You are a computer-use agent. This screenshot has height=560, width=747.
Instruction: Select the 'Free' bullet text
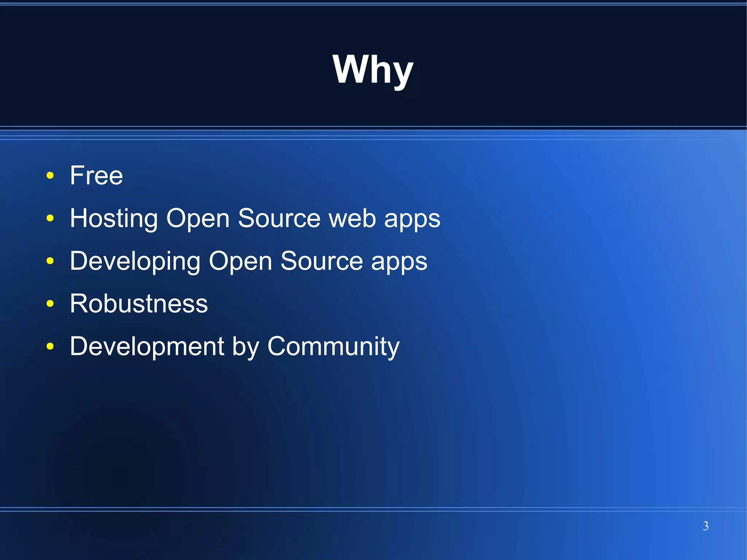(96, 175)
